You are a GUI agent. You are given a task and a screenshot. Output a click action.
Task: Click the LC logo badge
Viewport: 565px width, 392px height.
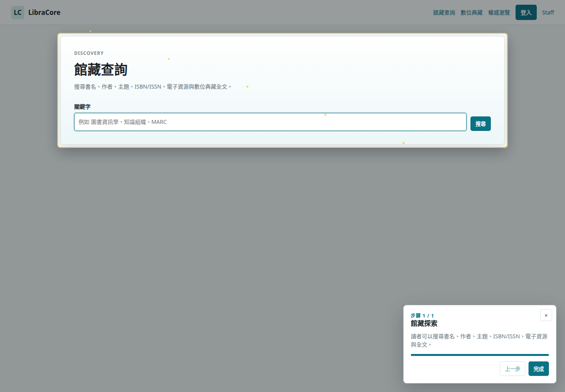(x=18, y=13)
